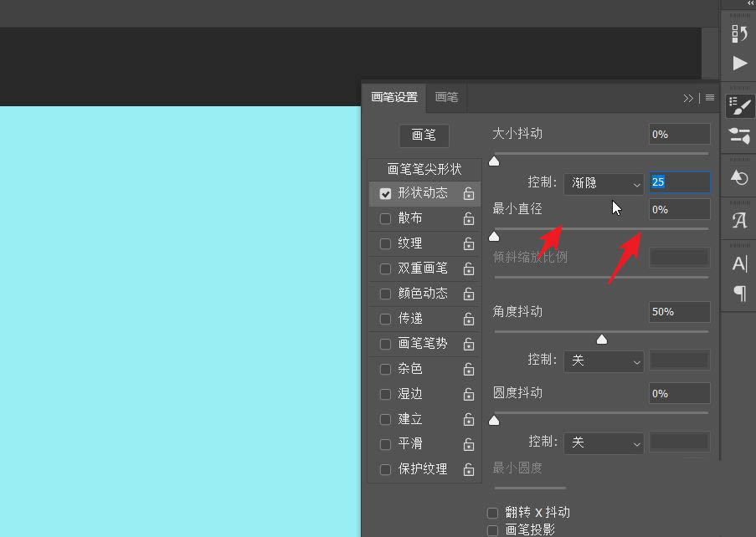Screen dimensions: 756x537
Task: Open the Paragraph panel icon
Action: (x=739, y=293)
